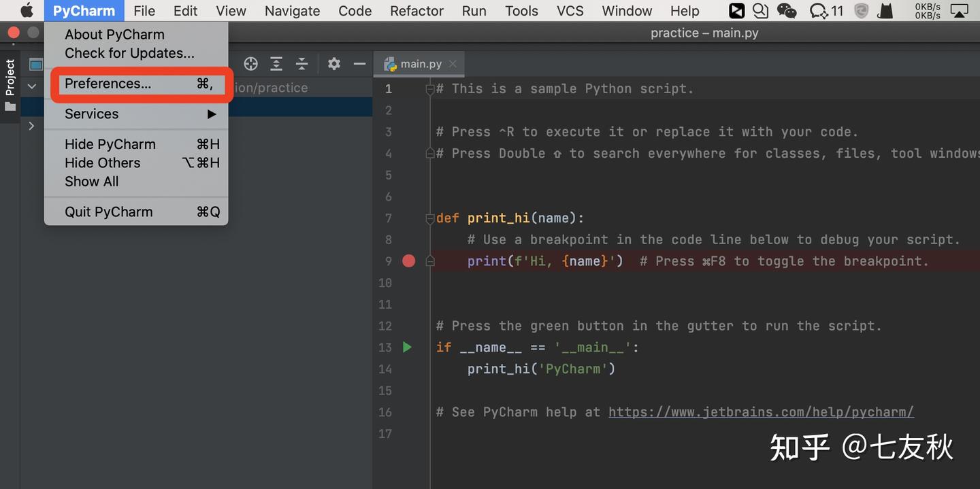Toggle the red breakpoint on line 9
The image size is (980, 489).
pyautogui.click(x=408, y=261)
